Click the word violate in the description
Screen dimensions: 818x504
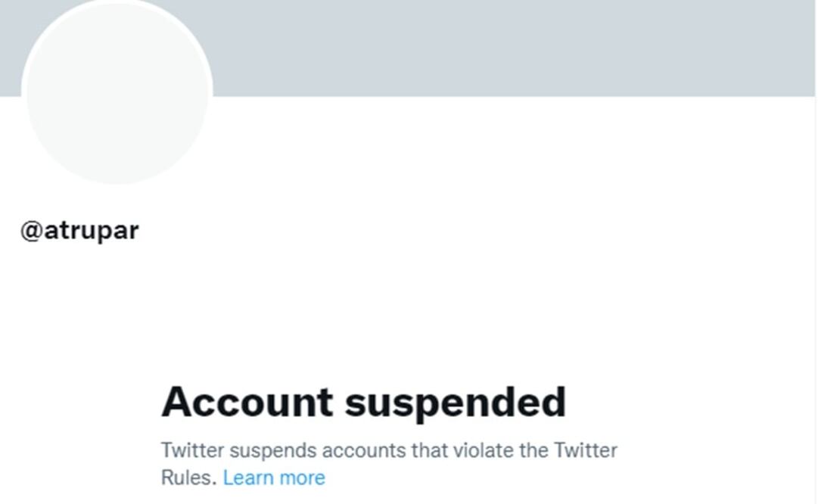(x=481, y=450)
